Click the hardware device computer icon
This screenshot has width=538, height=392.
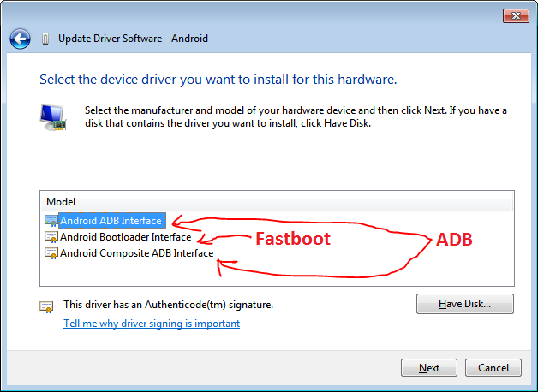[x=53, y=116]
